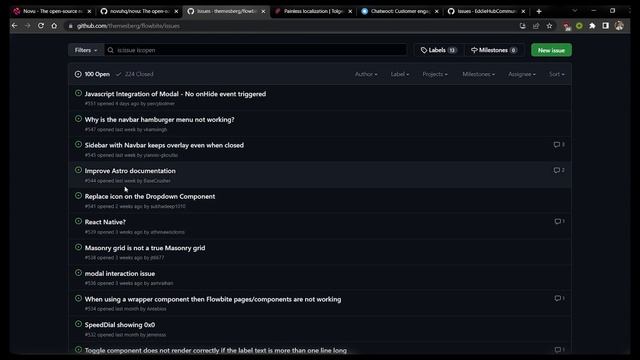Click open-status icon of navbar hamburger menu issue
Viewport: 640px width, 360px height.
[78, 119]
